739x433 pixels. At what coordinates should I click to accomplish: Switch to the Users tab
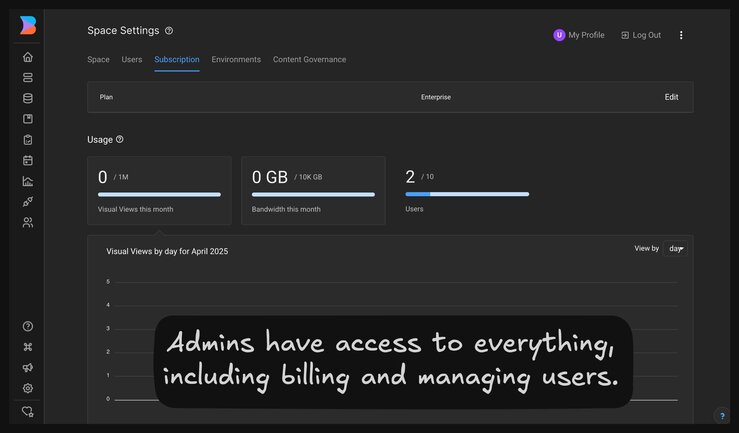click(x=132, y=59)
